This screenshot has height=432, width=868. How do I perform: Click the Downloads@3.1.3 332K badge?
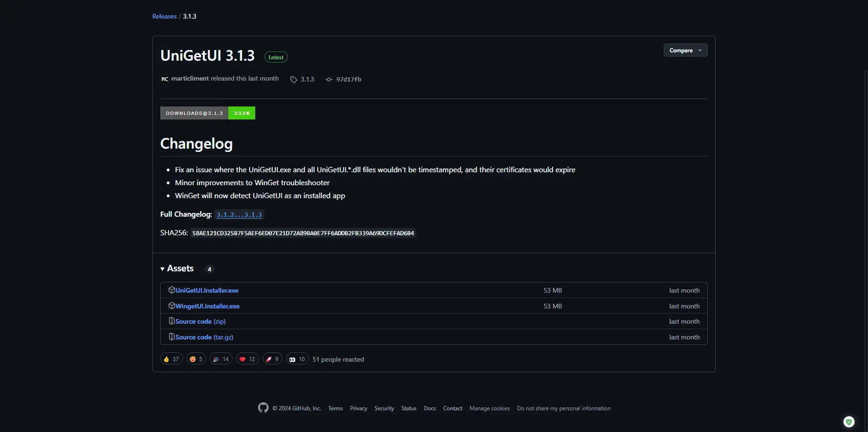coord(208,113)
